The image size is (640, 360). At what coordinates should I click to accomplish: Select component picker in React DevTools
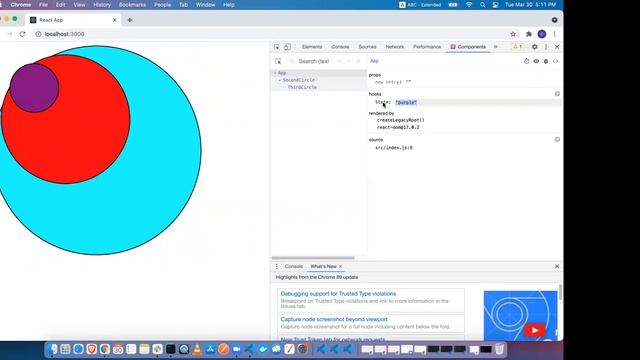(x=278, y=61)
